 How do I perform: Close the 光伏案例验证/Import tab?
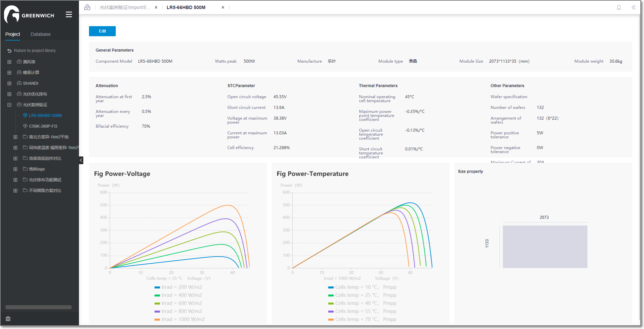(x=156, y=7)
